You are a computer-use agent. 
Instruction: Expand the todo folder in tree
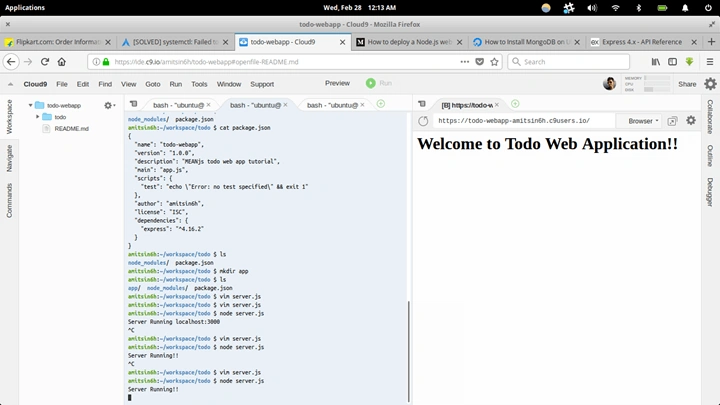(38, 117)
